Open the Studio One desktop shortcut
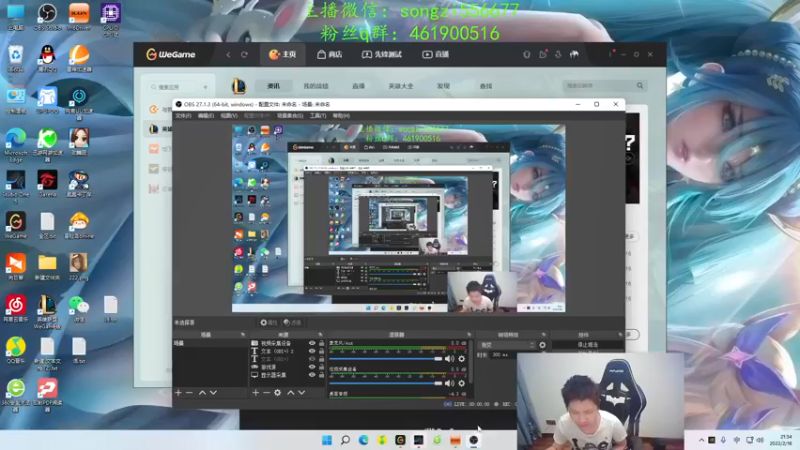This screenshot has height=450, width=800. 16,186
